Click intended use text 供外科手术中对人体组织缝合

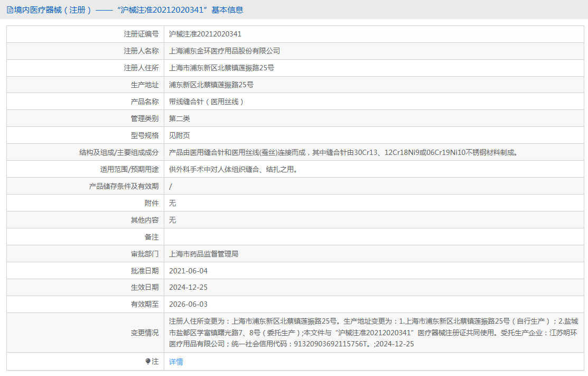[x=234, y=169]
